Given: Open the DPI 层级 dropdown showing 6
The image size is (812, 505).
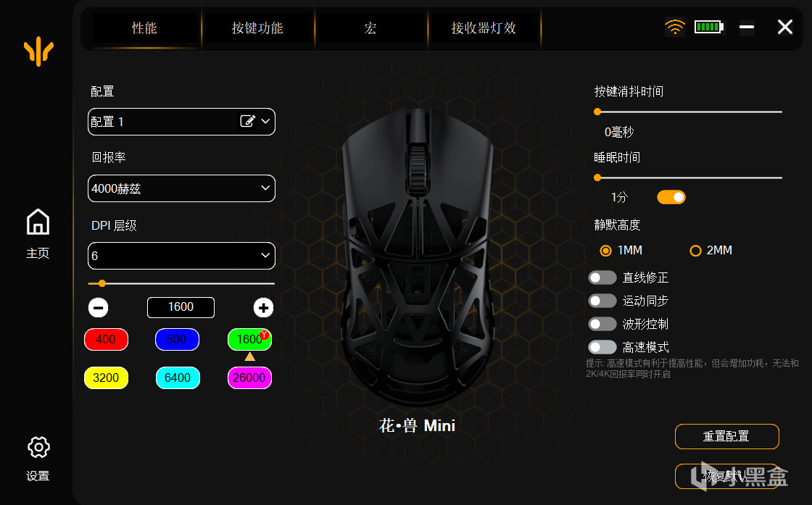Looking at the screenshot, I should (181, 256).
